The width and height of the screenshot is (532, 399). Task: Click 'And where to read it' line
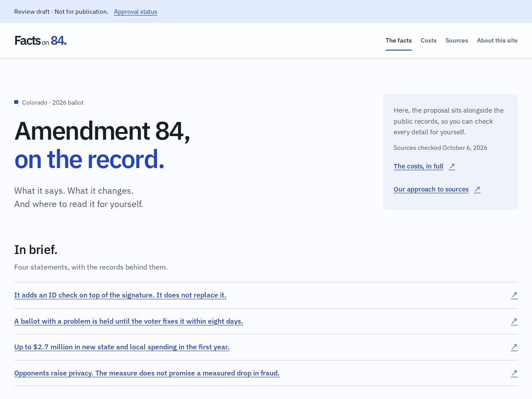click(78, 204)
